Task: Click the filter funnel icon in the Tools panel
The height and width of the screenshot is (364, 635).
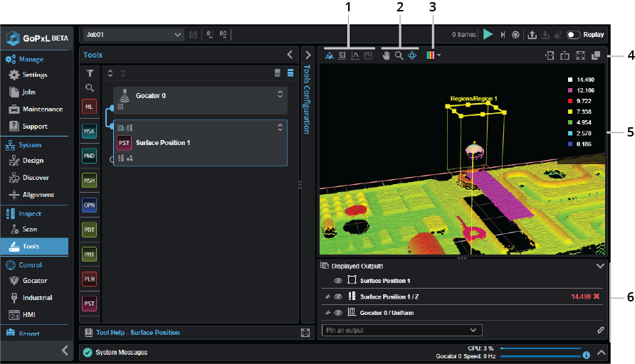Action: point(90,73)
